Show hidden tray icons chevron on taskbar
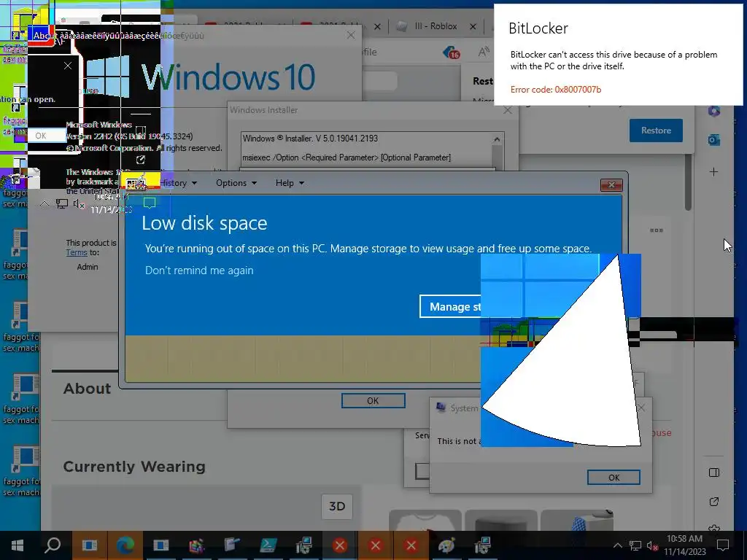Image resolution: width=747 pixels, height=560 pixels. pos(617,545)
